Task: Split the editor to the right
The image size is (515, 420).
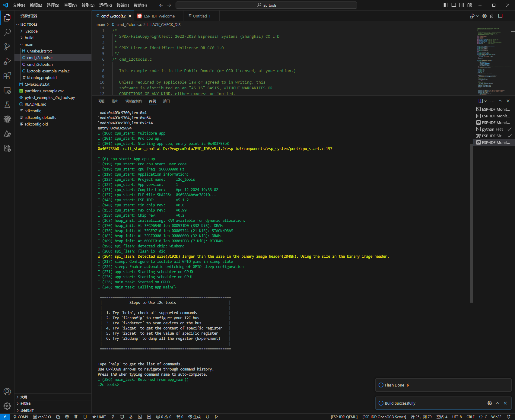Action: [x=500, y=16]
